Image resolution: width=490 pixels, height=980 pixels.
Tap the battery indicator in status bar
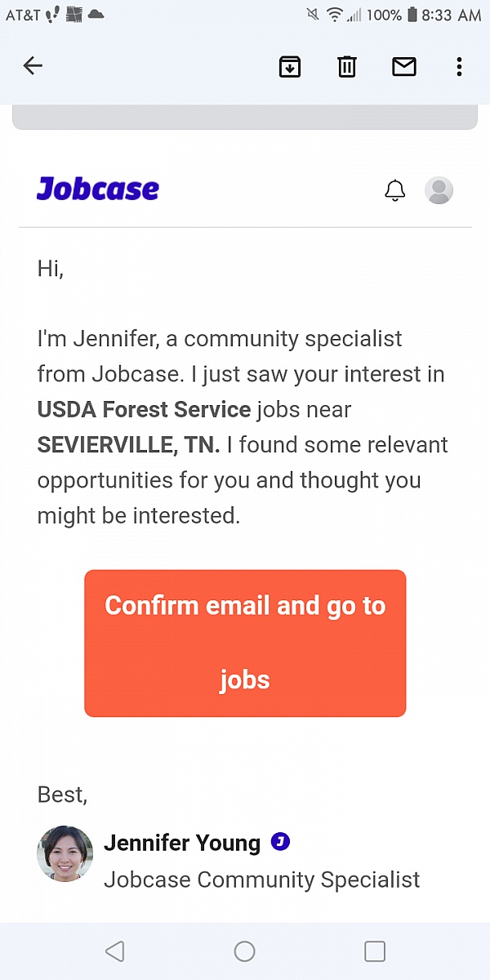click(x=412, y=15)
